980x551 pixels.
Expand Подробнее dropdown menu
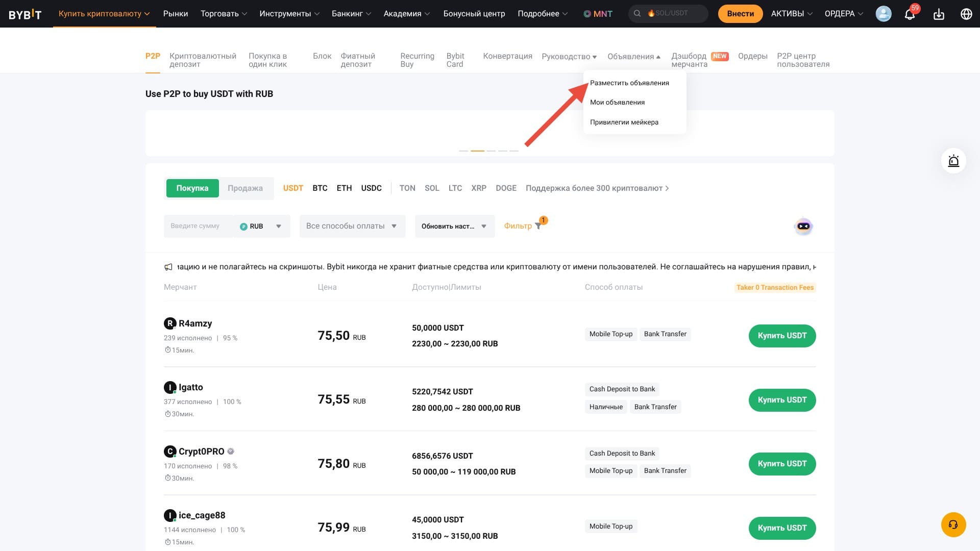(543, 14)
